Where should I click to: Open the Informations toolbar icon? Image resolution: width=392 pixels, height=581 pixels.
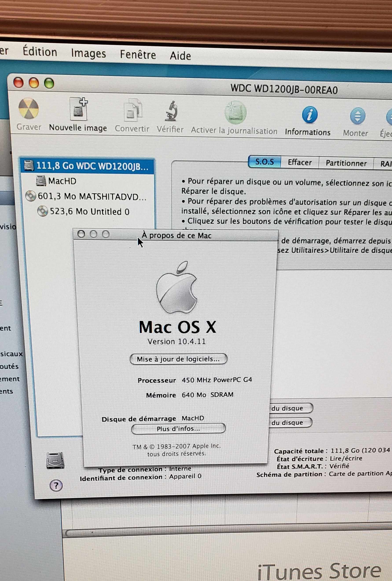(x=310, y=115)
